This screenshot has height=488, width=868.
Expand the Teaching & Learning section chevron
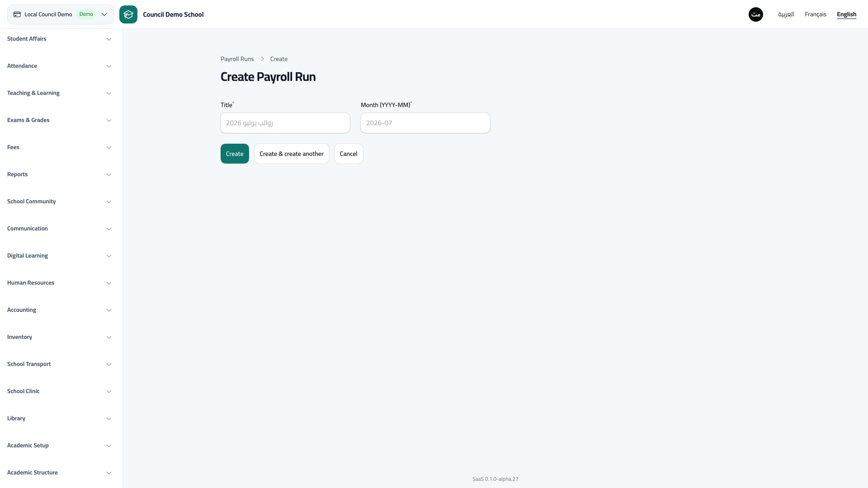point(109,94)
